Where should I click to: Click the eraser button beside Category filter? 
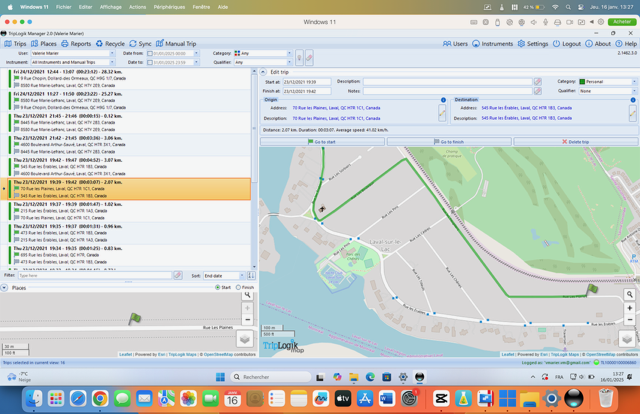pyautogui.click(x=309, y=58)
